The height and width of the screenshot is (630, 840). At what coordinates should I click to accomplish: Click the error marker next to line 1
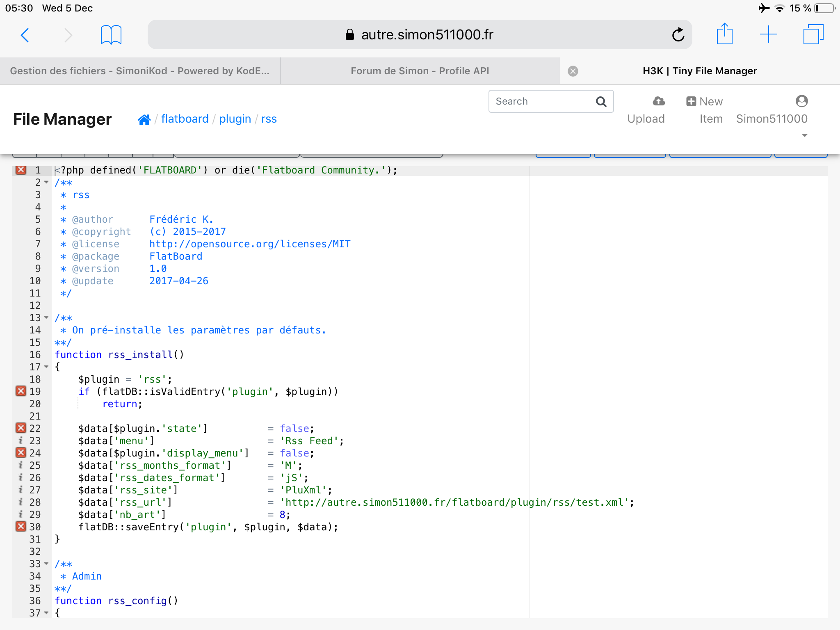click(21, 170)
